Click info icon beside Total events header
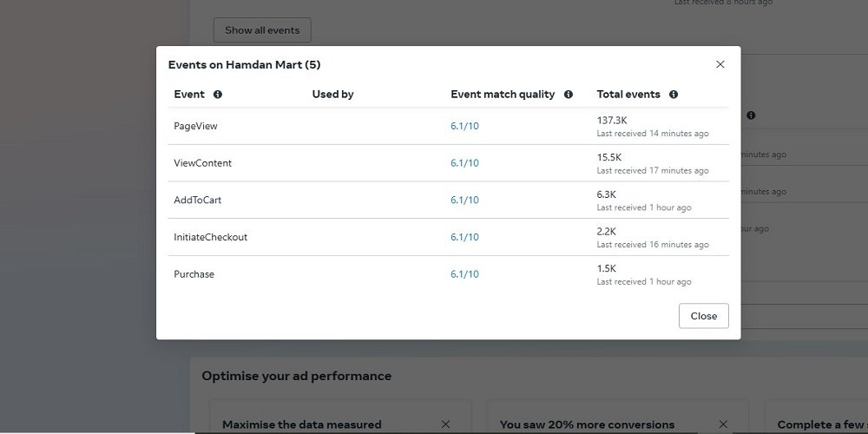 click(x=674, y=95)
